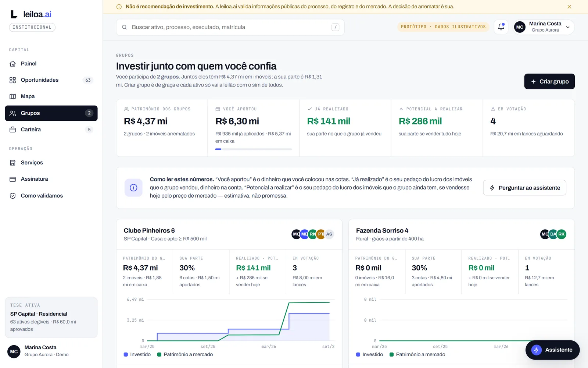Open Serviços in the sidebar

pyautogui.click(x=51, y=163)
